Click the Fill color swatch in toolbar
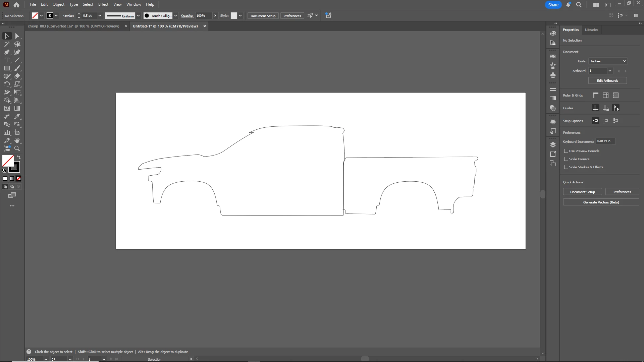644x362 pixels. click(7, 161)
